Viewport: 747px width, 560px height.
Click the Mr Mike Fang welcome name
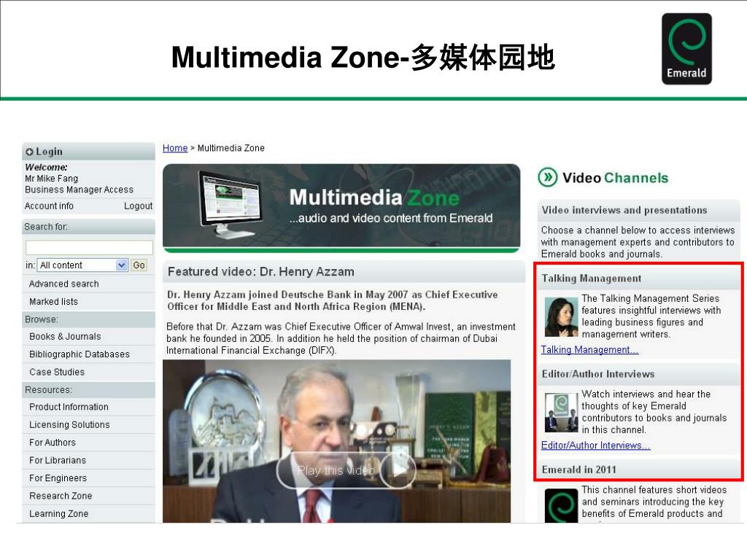(x=52, y=179)
